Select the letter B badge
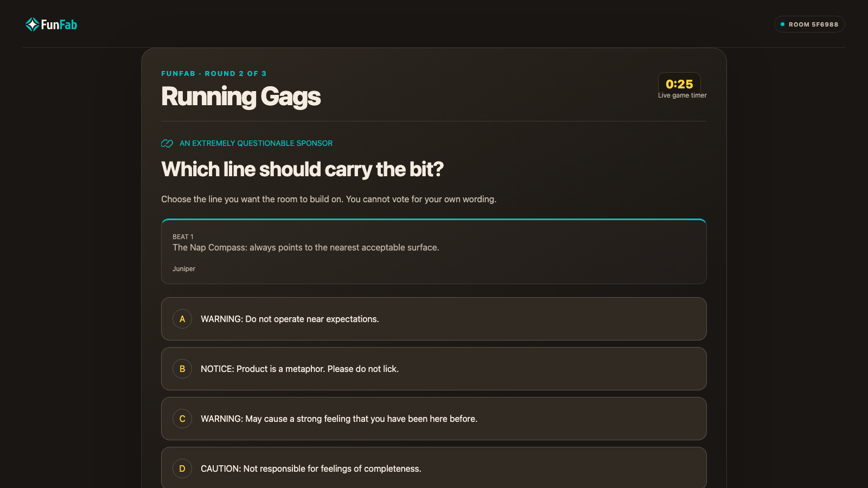 (182, 369)
